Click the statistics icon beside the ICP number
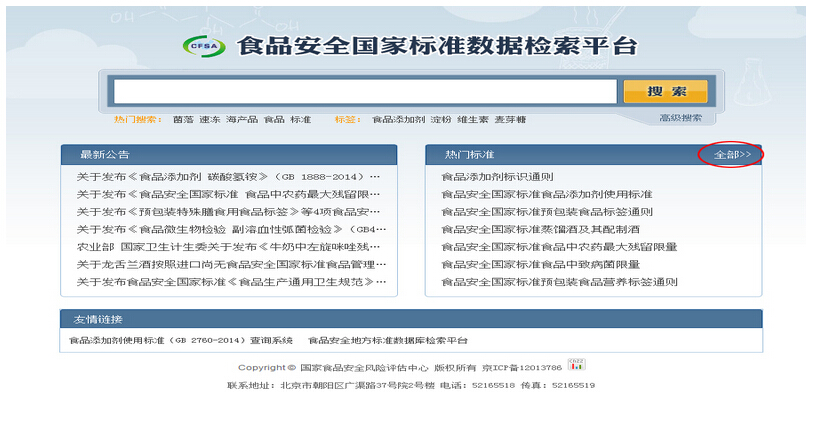The height and width of the screenshot is (428, 817). [x=576, y=364]
